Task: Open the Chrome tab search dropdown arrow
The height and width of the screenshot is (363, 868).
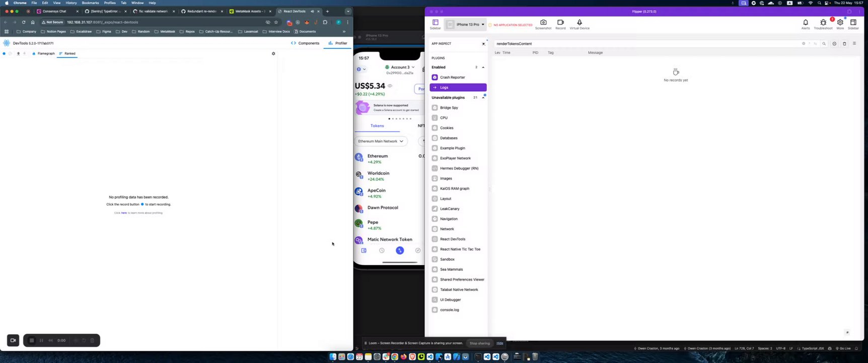Action: [347, 11]
